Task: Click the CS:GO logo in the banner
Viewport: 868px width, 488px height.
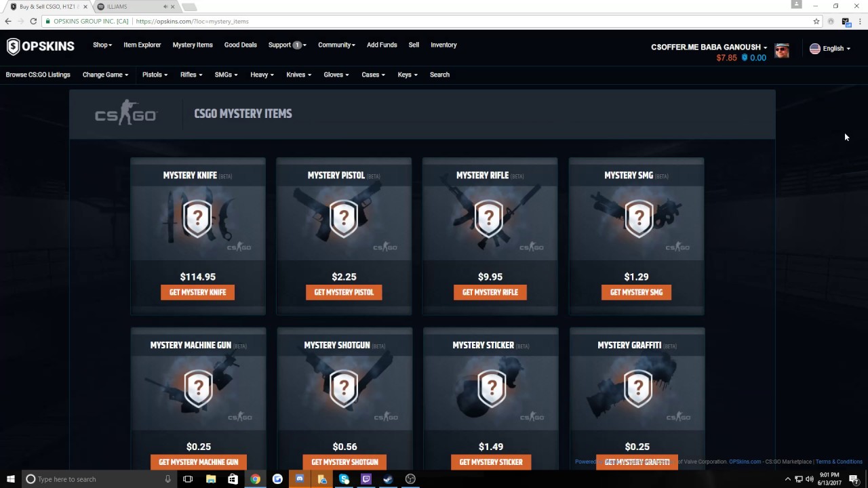Action: 126,113
